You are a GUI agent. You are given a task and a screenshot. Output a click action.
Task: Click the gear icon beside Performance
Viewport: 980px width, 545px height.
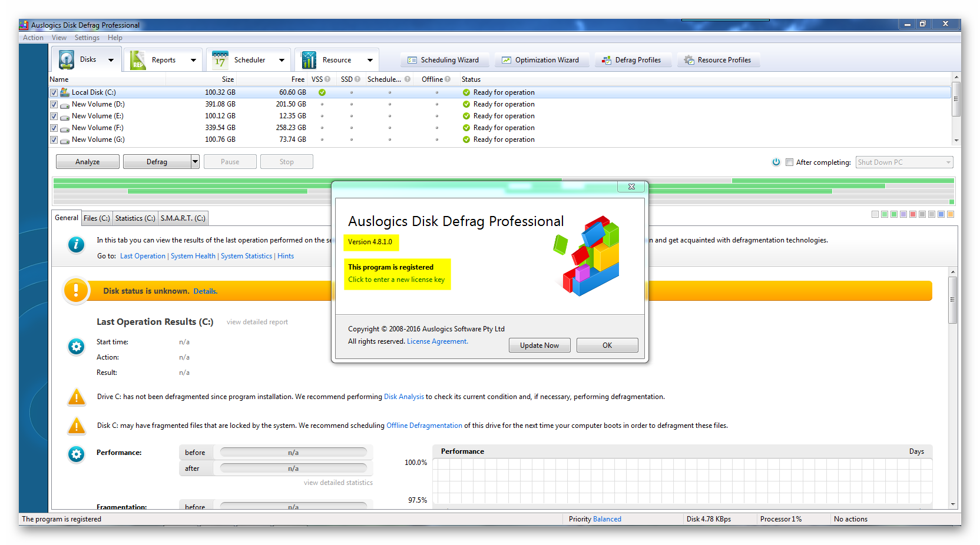(x=76, y=454)
